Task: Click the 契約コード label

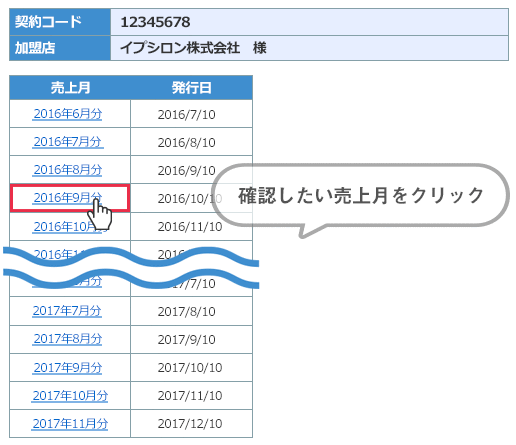Action: [48, 22]
